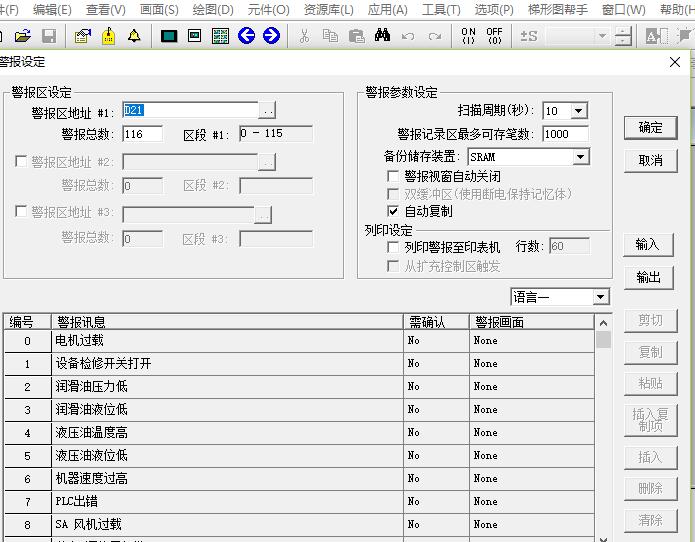The height and width of the screenshot is (542, 695).
Task: Click the open file folder icon
Action: click(22, 36)
